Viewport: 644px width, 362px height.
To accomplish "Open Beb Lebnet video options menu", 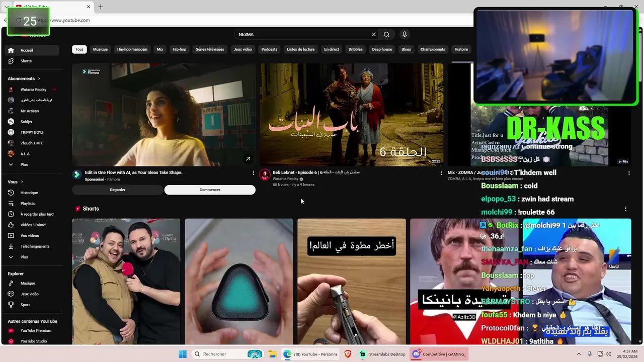I will tap(441, 172).
